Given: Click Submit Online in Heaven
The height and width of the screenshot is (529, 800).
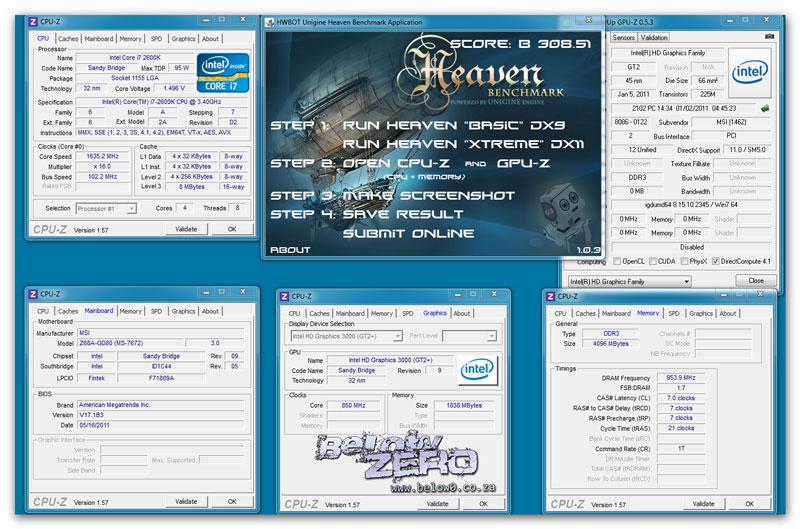Looking at the screenshot, I should click(x=408, y=234).
